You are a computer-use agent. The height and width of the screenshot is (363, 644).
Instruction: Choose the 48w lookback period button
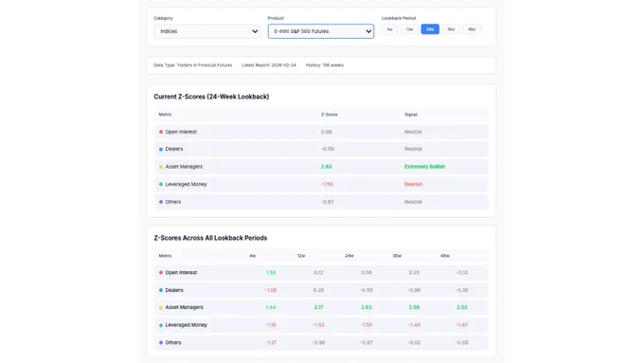472,29
